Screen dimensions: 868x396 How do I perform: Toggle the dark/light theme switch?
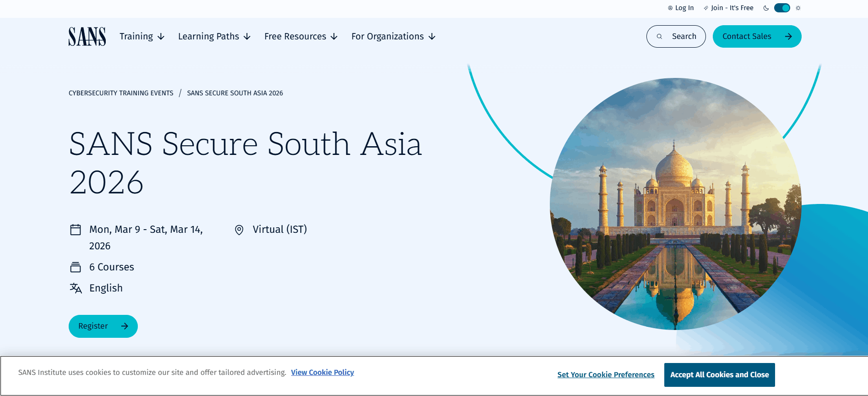782,8
